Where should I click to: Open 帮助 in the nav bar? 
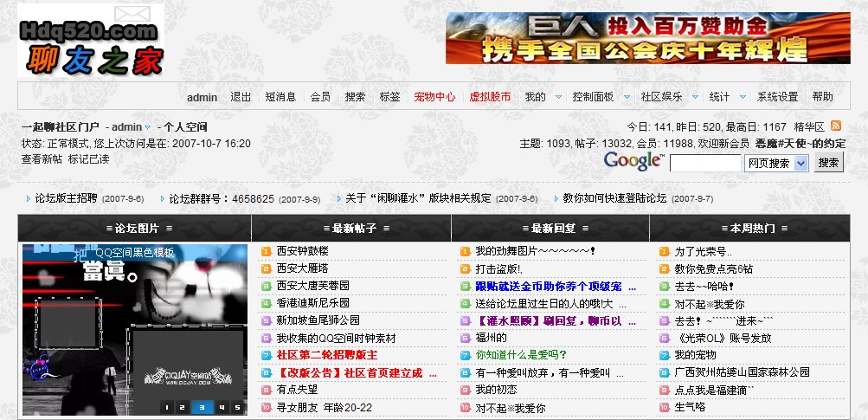[823, 97]
